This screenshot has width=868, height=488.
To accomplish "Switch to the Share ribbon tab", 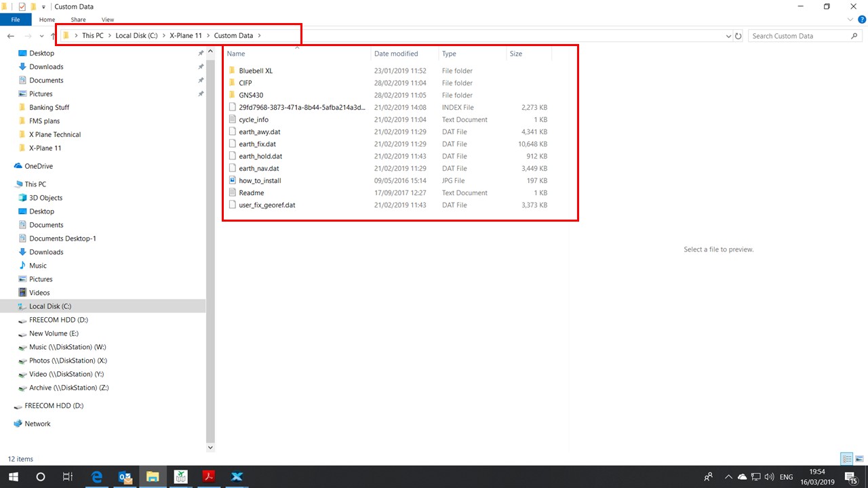I will [78, 20].
